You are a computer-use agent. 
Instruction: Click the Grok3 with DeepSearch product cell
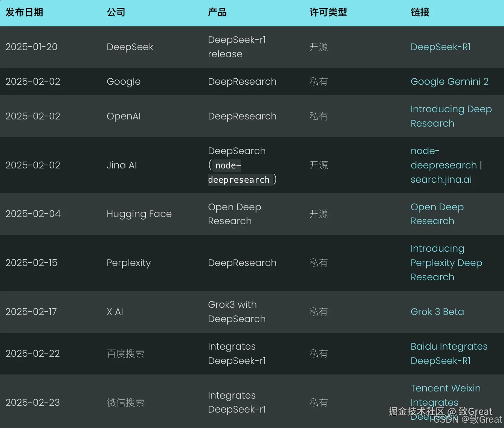[x=237, y=312]
